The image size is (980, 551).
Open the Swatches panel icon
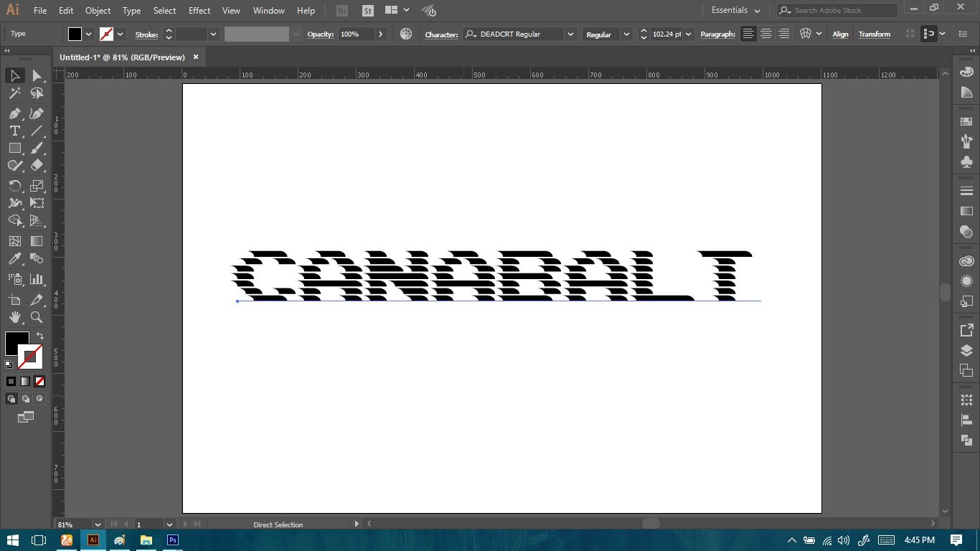[x=966, y=122]
